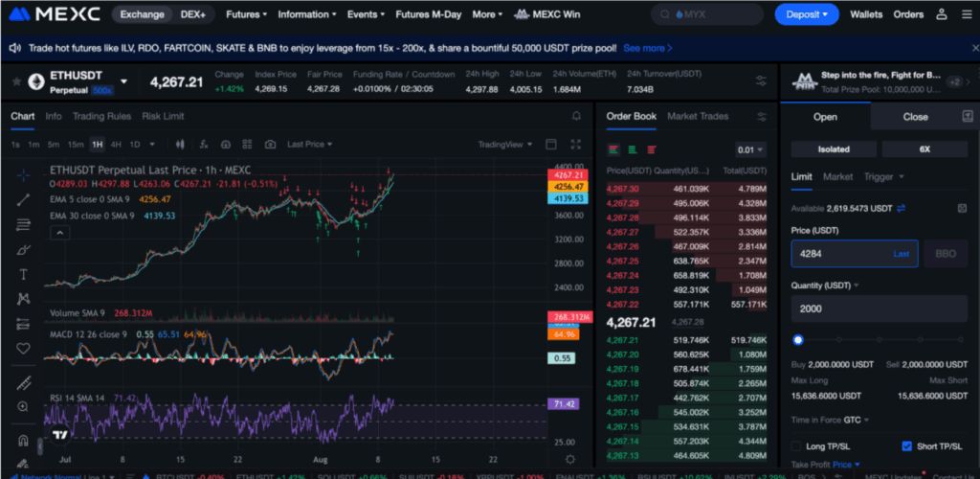The height and width of the screenshot is (479, 980).
Task: Open the user profile icon
Action: coord(942,14)
